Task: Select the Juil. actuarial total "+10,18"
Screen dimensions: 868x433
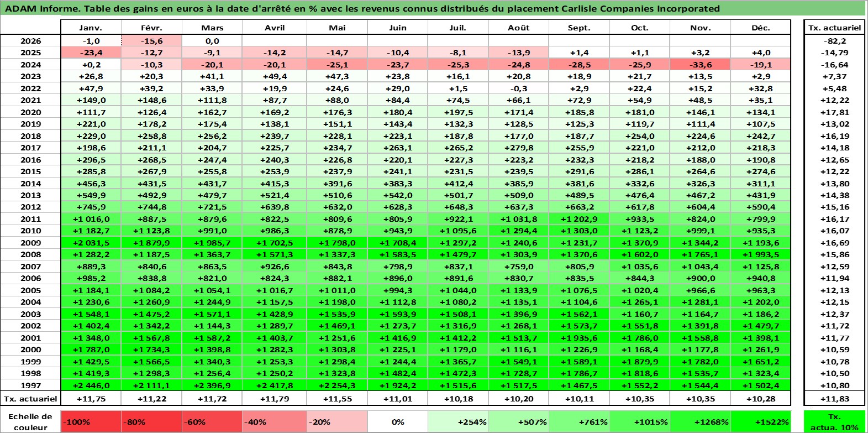Action: tap(457, 399)
